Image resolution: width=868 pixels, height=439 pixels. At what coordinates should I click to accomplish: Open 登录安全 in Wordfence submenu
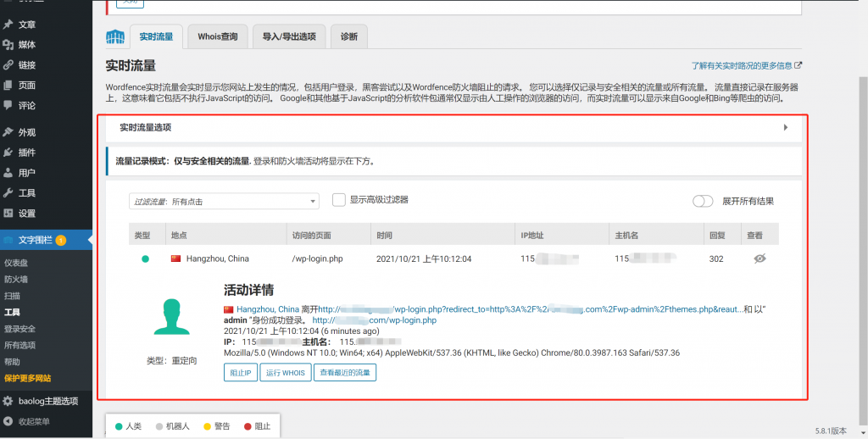[20, 329]
